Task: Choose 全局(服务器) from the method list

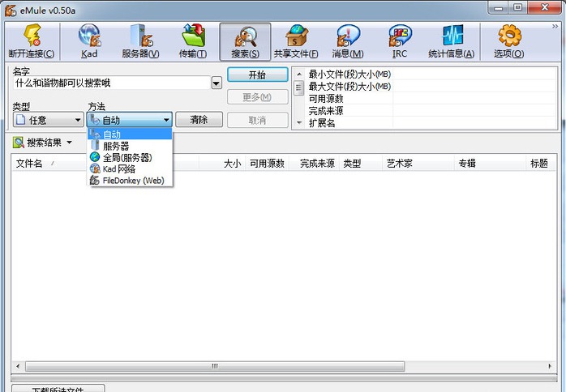Action: 130,157
